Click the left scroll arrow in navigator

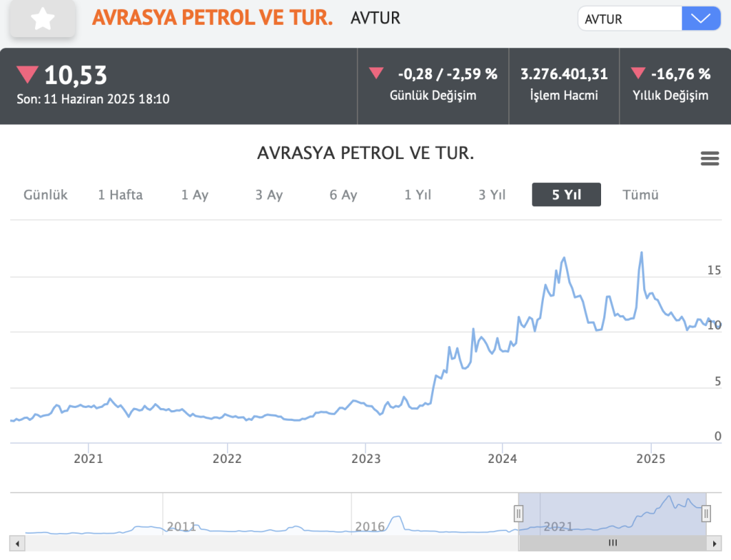point(16,543)
